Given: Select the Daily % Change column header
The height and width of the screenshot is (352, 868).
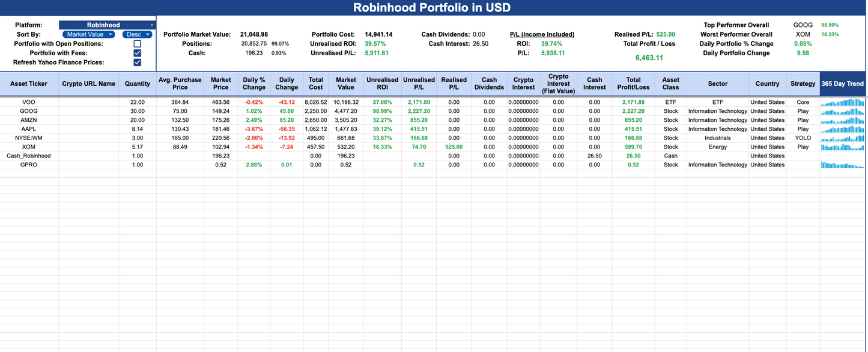Looking at the screenshot, I should point(254,83).
